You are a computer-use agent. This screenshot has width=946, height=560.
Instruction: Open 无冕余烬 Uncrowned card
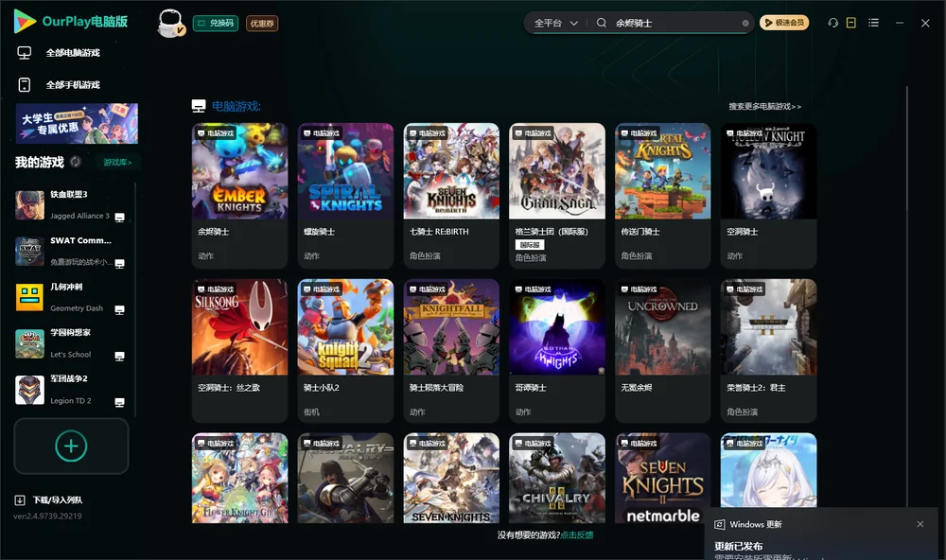tap(662, 351)
